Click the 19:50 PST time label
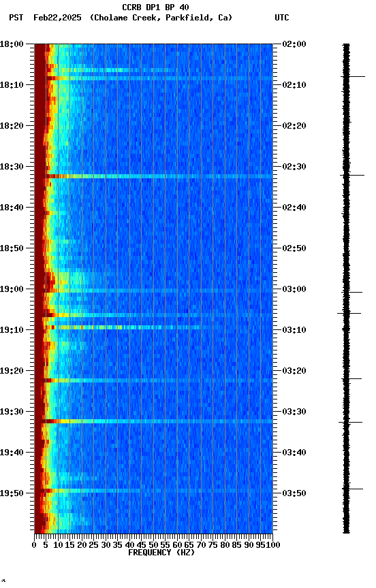Viewport: 376px width, 588px height. pyautogui.click(x=12, y=493)
